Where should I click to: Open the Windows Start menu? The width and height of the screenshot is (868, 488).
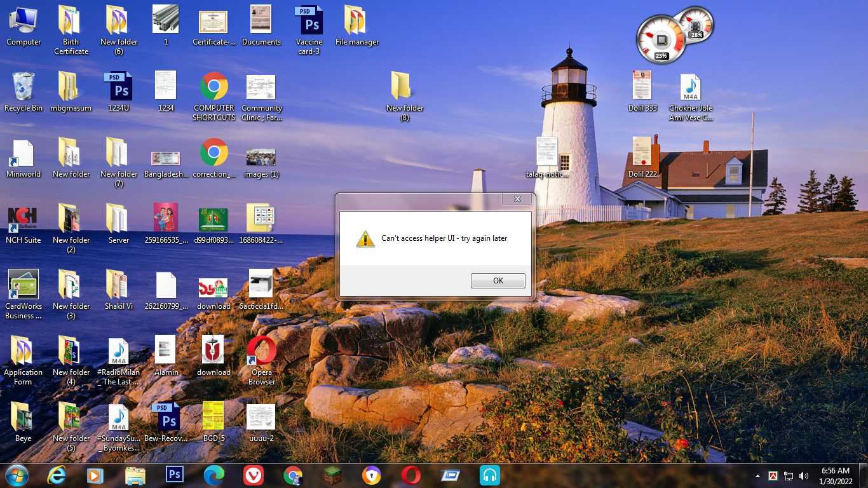[17, 475]
